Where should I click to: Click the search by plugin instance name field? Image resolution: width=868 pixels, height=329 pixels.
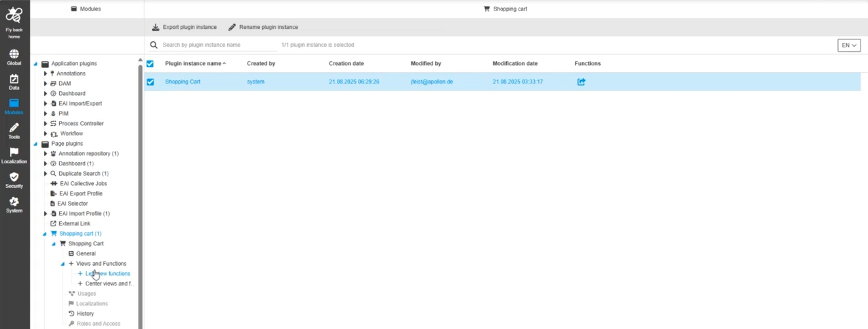coord(219,45)
